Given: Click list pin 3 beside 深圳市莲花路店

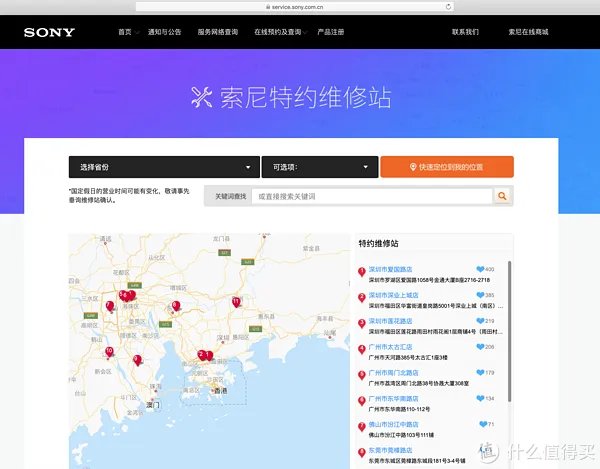Looking at the screenshot, I should coord(362,323).
